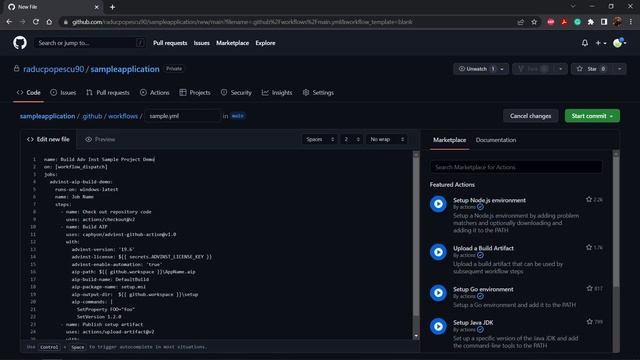Viewport: 640px width, 360px height.
Task: Open the Issues header link
Action: 202,43
